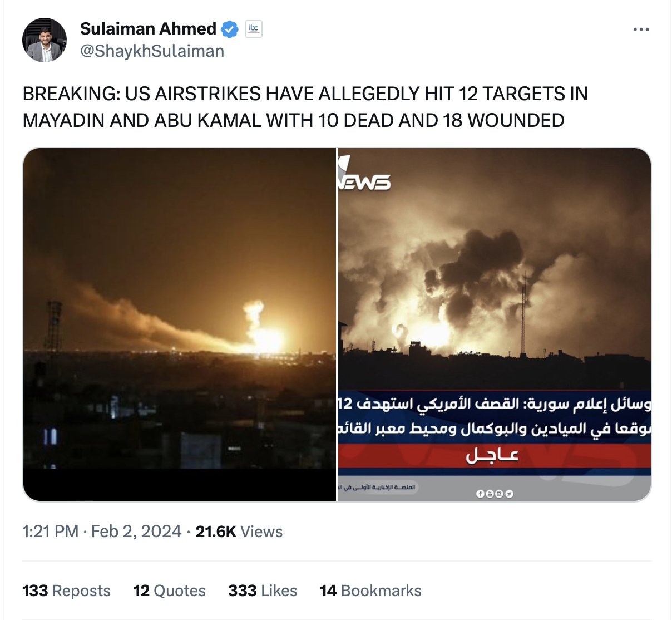Show the 333 Likes list
Screen dimensions: 672x620
click(x=263, y=591)
